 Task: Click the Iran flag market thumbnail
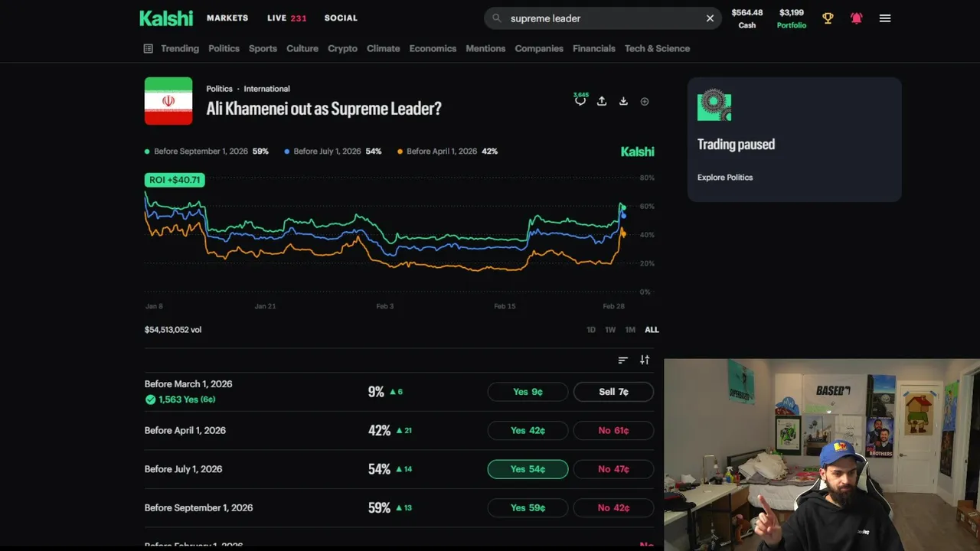coord(168,101)
